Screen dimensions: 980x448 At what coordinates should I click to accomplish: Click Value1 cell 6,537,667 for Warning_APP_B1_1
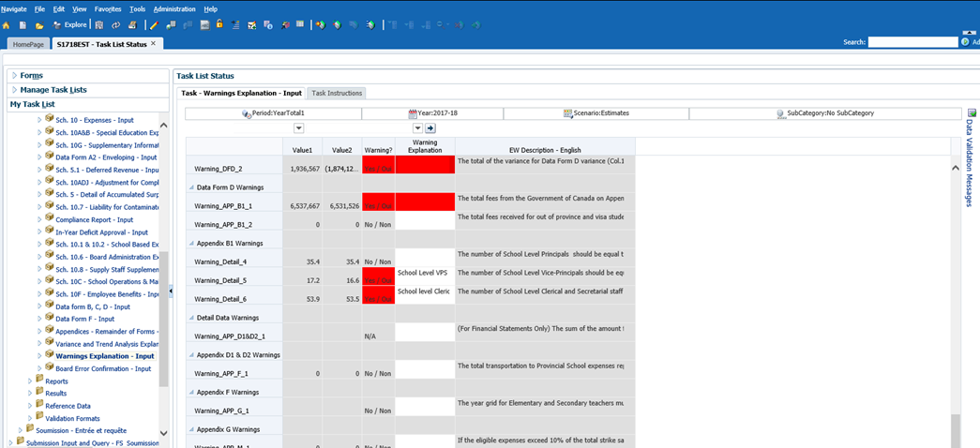pos(303,202)
